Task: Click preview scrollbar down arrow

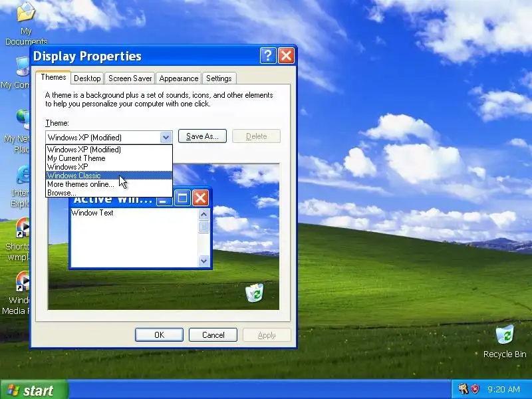Action: (203, 261)
